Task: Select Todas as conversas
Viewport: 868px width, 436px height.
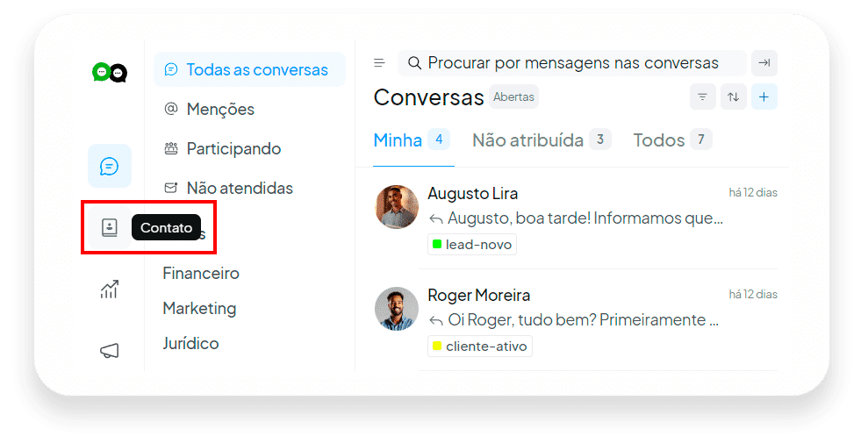Action: pyautogui.click(x=249, y=69)
